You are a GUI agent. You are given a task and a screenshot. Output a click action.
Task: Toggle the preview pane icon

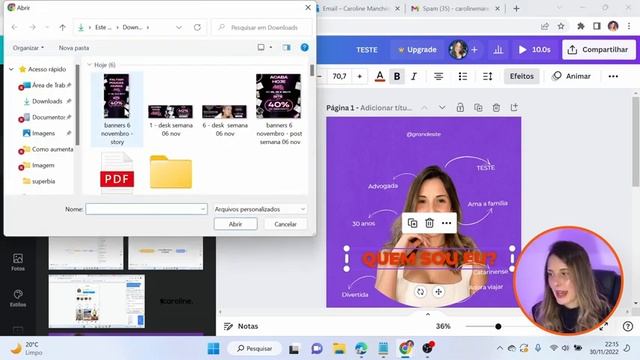[x=287, y=47]
